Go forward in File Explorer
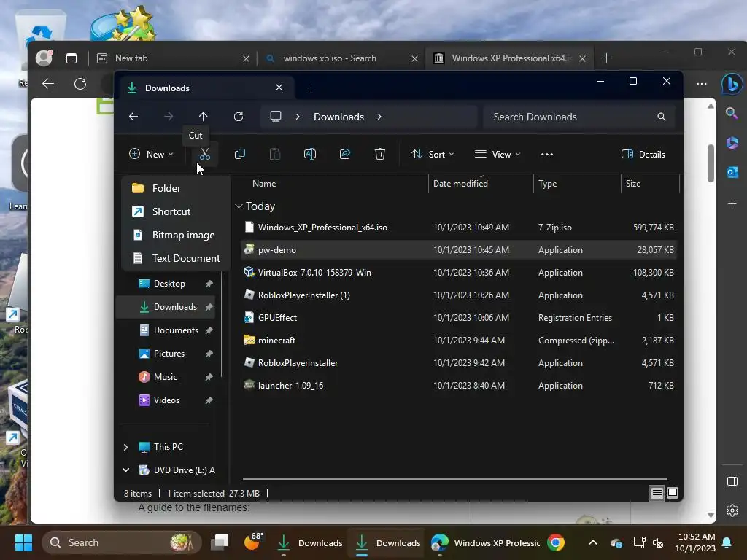 (169, 117)
